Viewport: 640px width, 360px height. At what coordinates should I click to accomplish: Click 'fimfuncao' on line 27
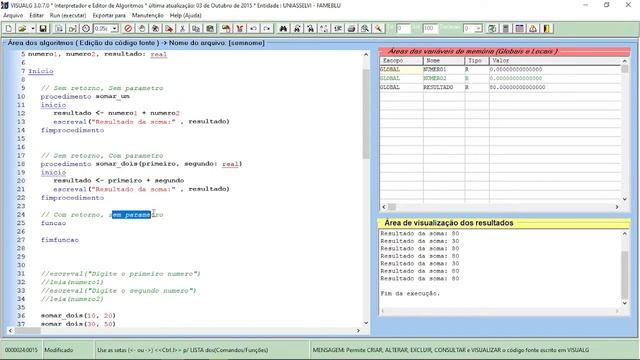(60, 240)
